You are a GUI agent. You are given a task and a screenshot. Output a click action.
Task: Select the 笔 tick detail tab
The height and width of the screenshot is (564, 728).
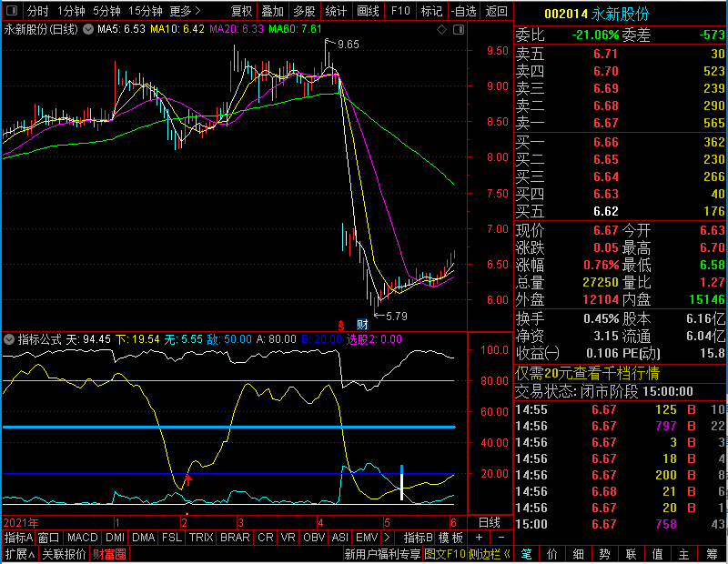526,554
